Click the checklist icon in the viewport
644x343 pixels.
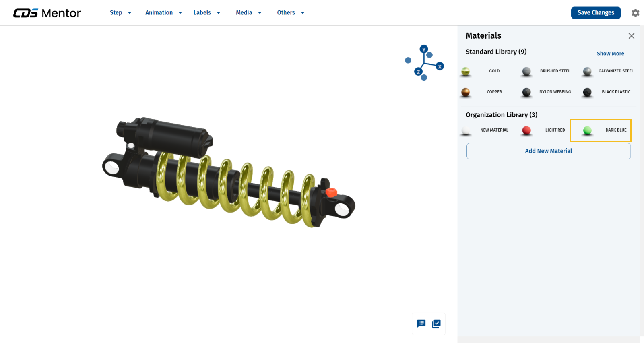(436, 324)
